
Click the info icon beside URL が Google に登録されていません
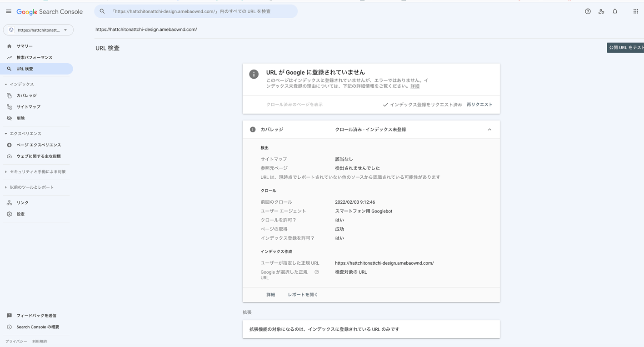[254, 74]
